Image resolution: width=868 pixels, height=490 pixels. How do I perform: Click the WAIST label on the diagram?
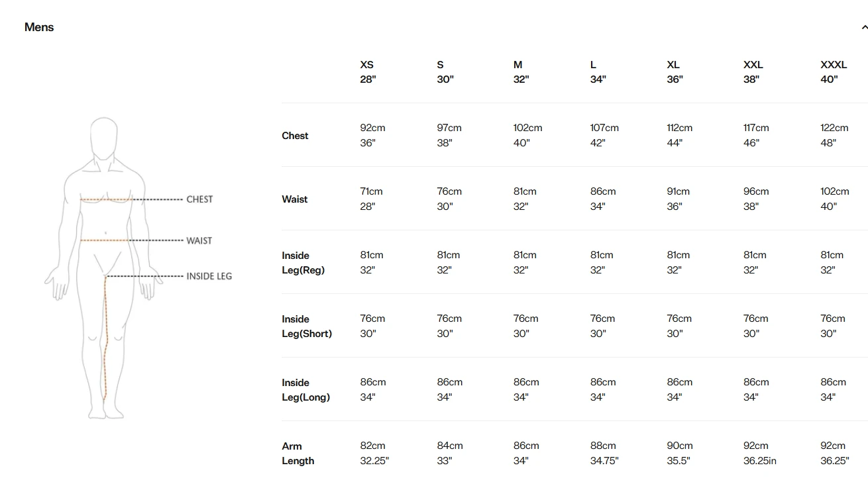(199, 241)
